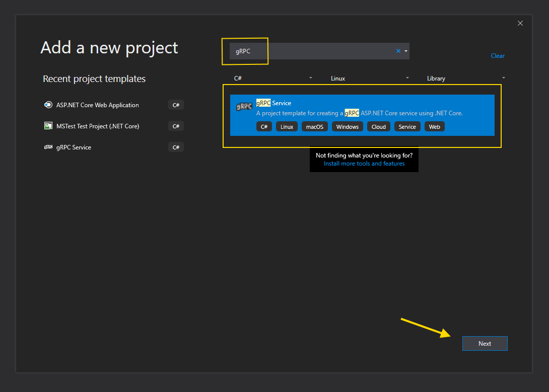The width and height of the screenshot is (549, 392).
Task: Expand the C# language filter dropdown
Action: [x=310, y=78]
